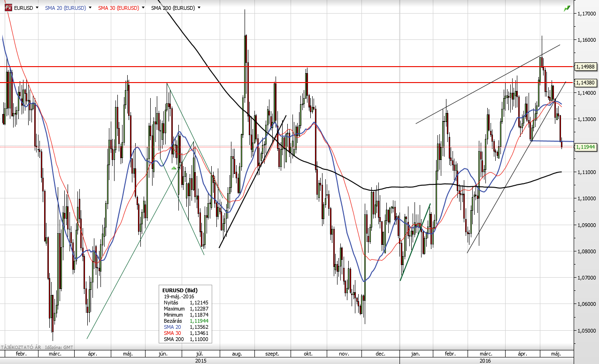Click the 2016 year label on time axis
Screen dimensions: 599x364
click(485, 361)
